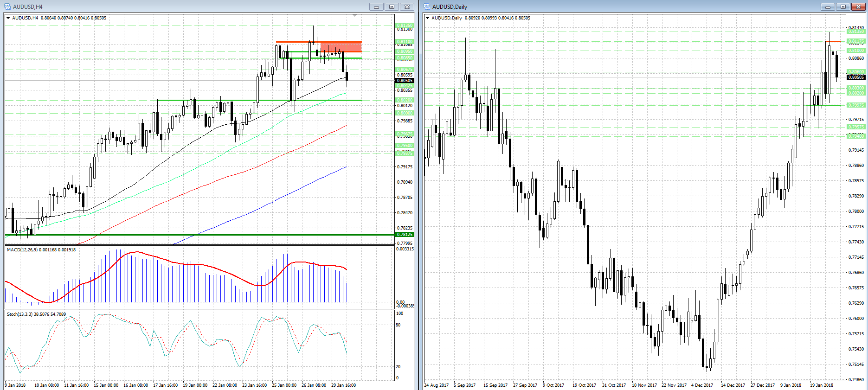Restore the AUDUSD,H4 chart window size

(392, 6)
